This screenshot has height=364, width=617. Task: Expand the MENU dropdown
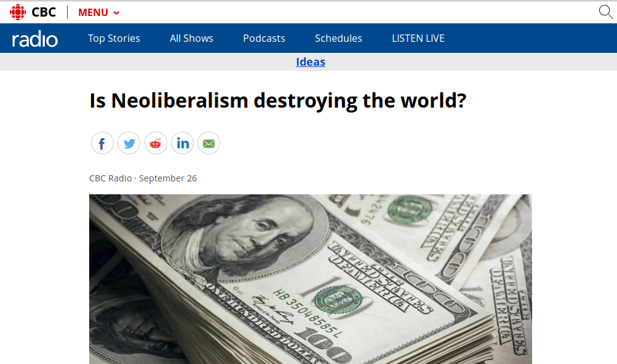pyautogui.click(x=99, y=12)
